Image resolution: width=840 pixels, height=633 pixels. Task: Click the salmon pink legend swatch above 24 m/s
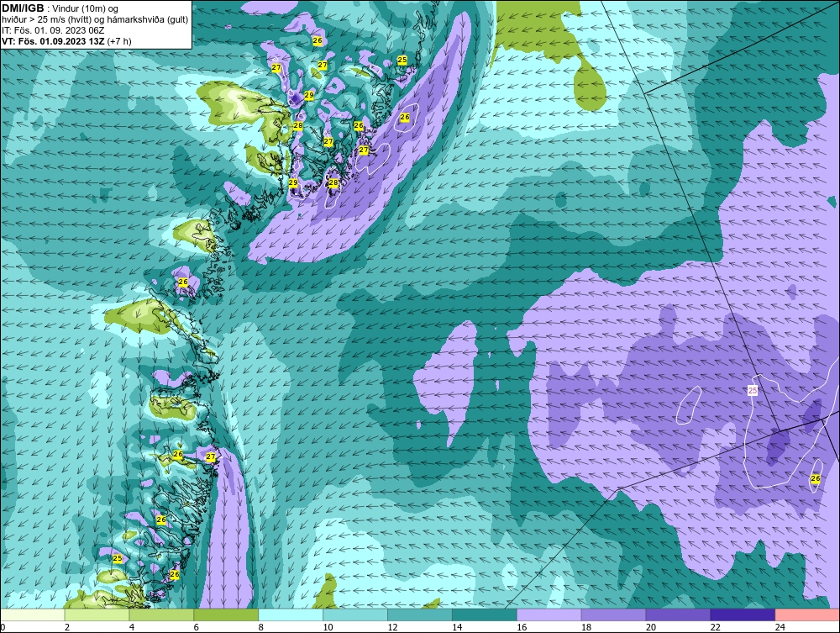point(807,615)
